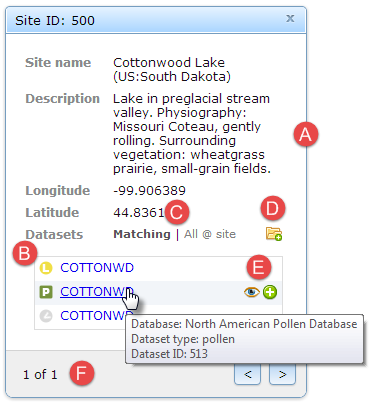Click the site description paragraph text
This screenshot has height=404, width=370.
(192, 134)
